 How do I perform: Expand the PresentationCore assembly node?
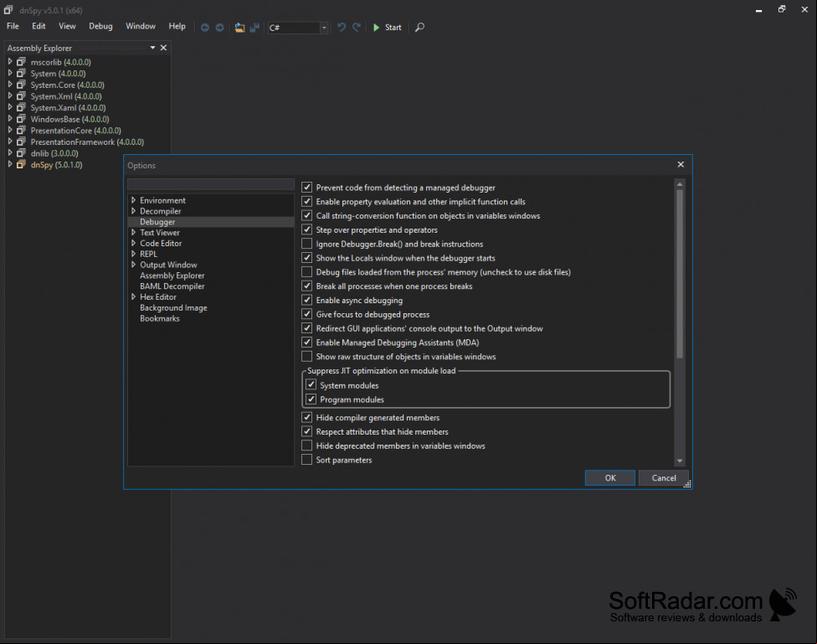pyautogui.click(x=10, y=130)
